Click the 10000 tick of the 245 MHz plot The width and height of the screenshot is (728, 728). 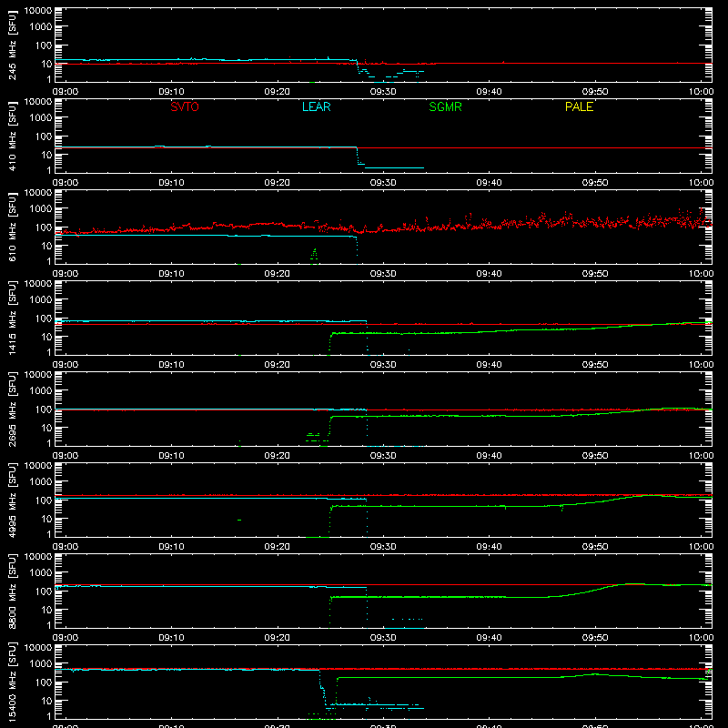coord(38,11)
